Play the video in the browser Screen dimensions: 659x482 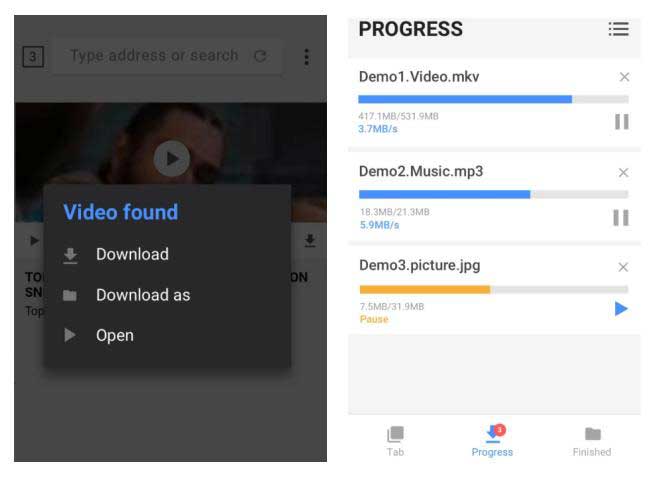[171, 158]
